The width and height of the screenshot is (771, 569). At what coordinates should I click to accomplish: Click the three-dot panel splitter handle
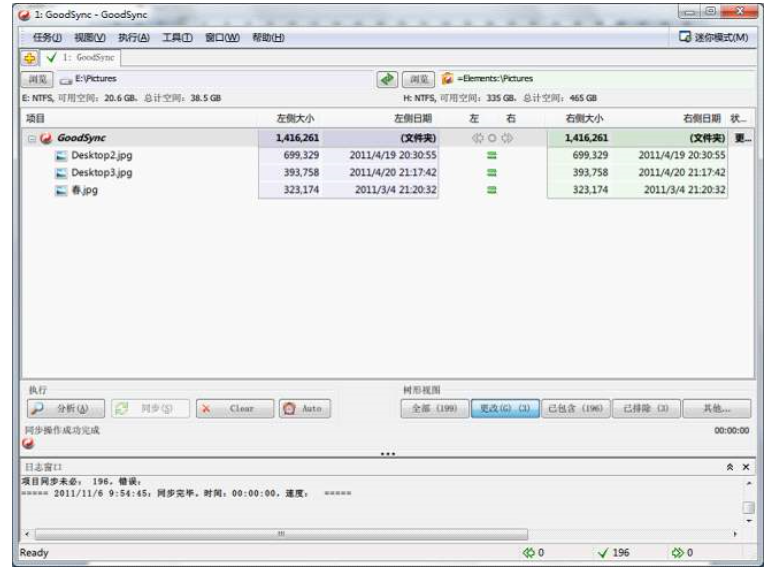(x=388, y=454)
